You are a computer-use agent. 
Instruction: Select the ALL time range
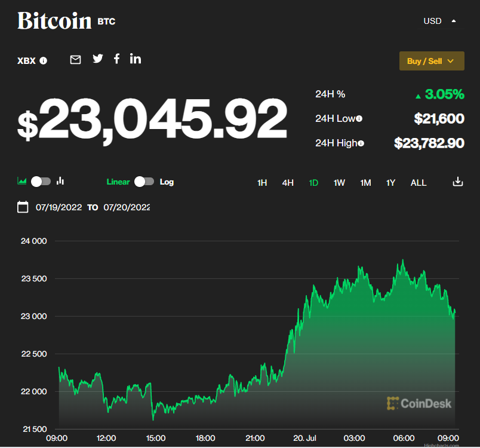click(419, 183)
